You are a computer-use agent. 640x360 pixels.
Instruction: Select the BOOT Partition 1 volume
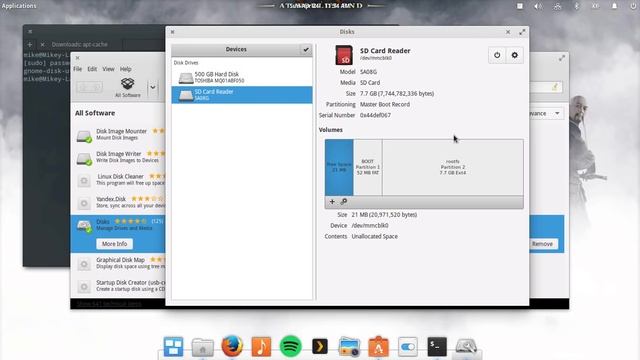368,167
